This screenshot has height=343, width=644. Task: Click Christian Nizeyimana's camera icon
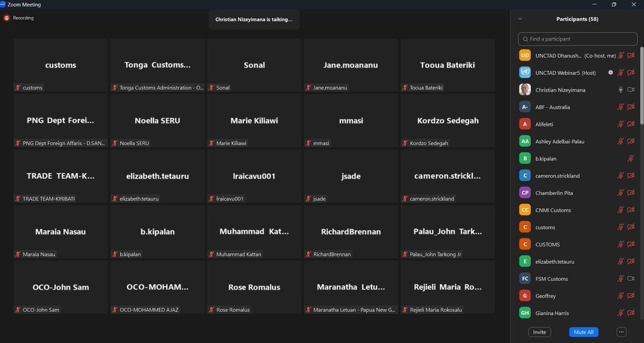pos(631,90)
